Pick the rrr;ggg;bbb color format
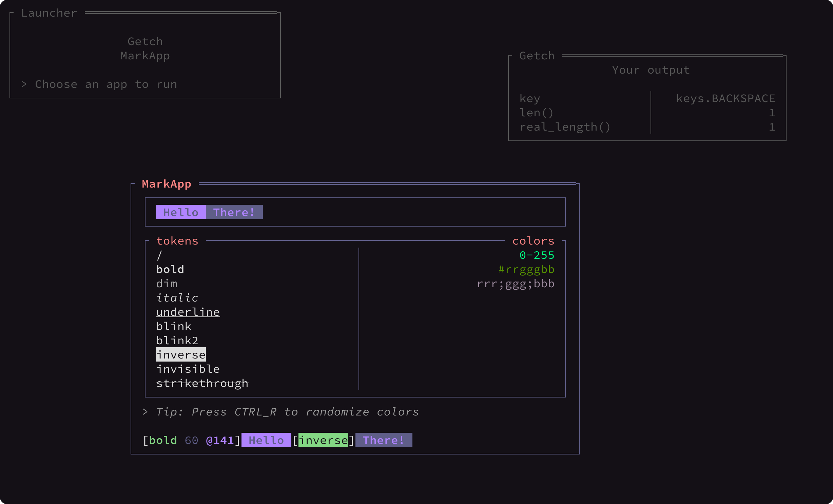833x504 pixels. [x=516, y=284]
